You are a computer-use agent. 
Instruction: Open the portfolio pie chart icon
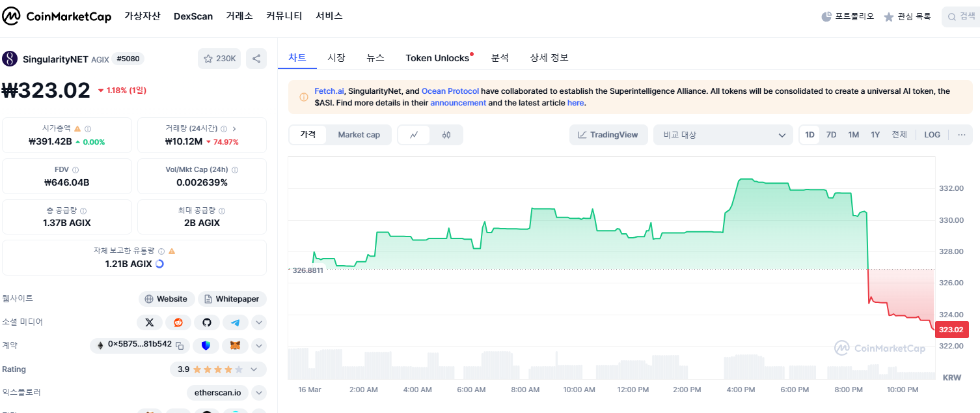pyautogui.click(x=826, y=17)
